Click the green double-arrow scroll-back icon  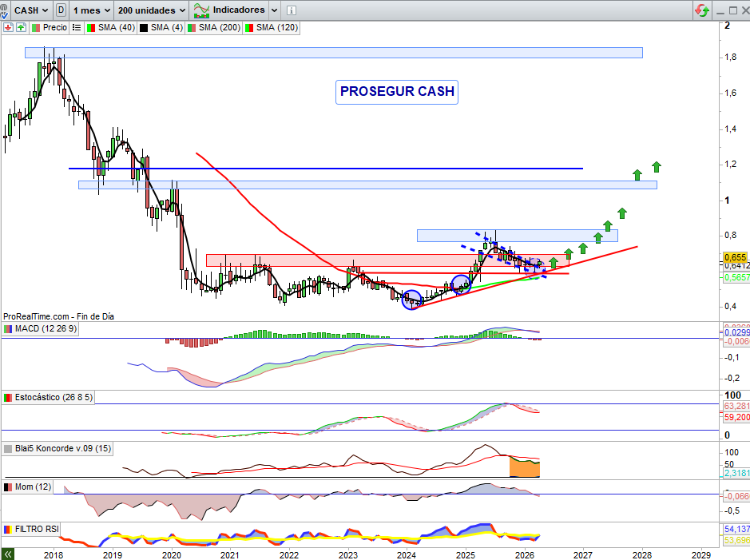click(x=7, y=554)
